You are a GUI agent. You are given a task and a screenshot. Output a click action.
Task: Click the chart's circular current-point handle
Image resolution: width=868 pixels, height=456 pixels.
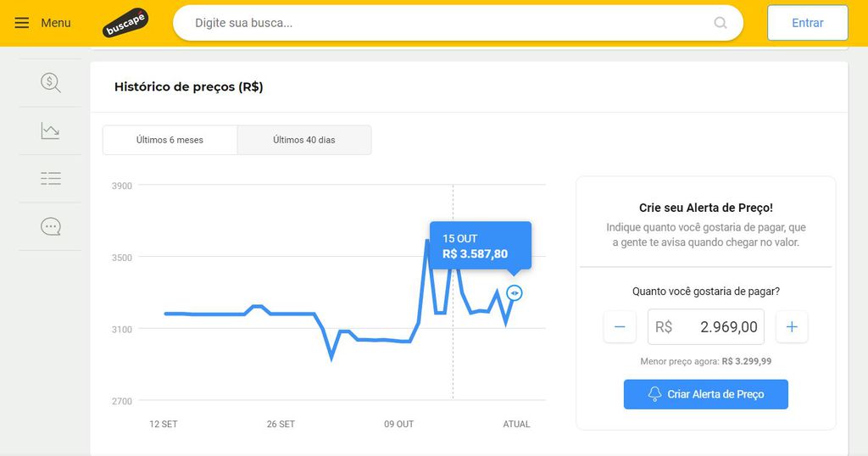515,292
